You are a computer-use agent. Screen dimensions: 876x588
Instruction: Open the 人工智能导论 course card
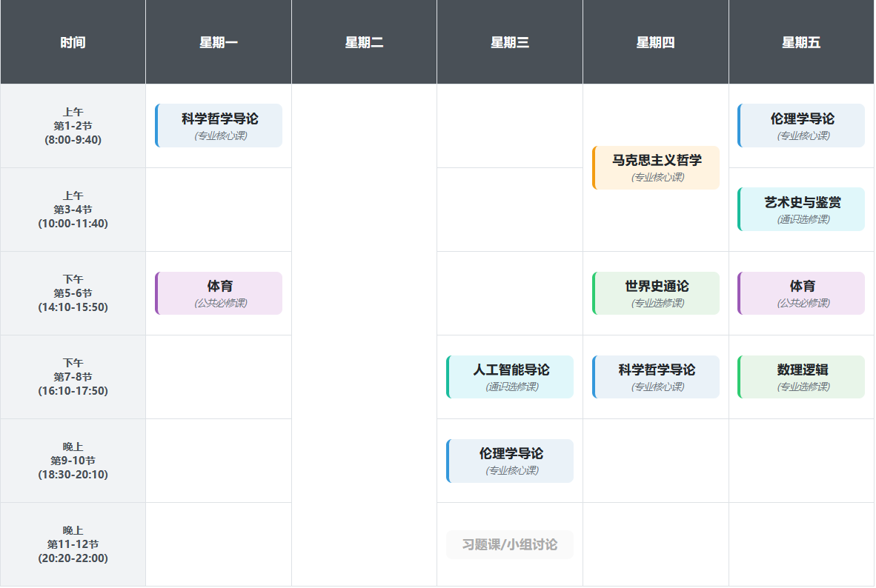point(510,377)
